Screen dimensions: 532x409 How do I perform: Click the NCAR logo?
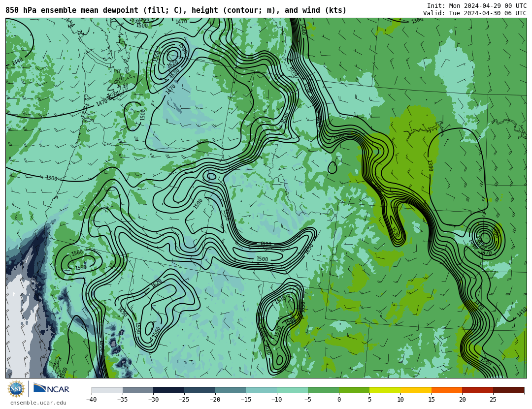tap(51, 389)
